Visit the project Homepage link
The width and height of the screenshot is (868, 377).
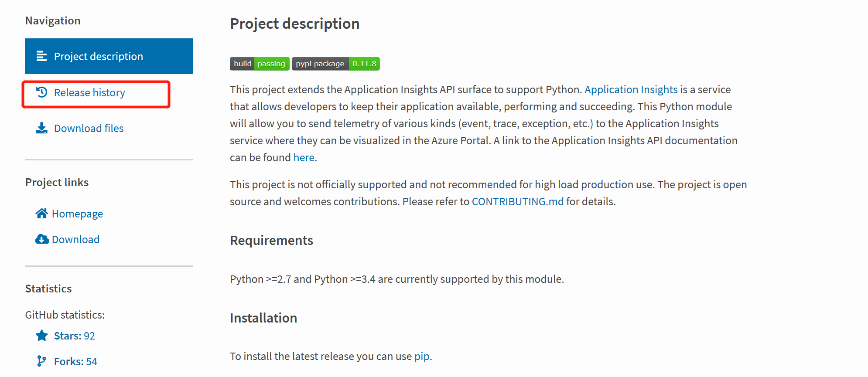coord(77,214)
